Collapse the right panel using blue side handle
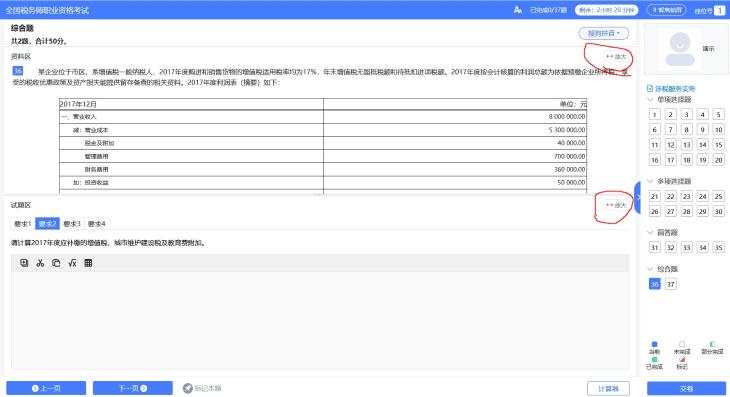 click(637, 197)
